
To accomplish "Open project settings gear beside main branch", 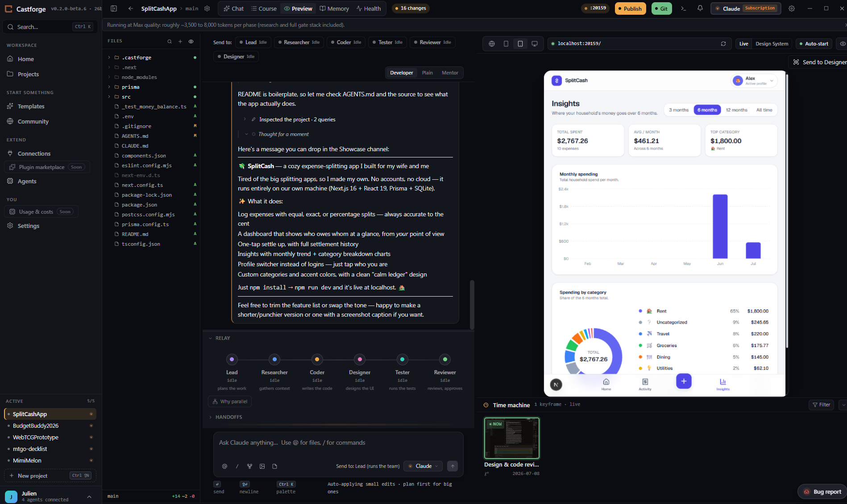I will (207, 8).
